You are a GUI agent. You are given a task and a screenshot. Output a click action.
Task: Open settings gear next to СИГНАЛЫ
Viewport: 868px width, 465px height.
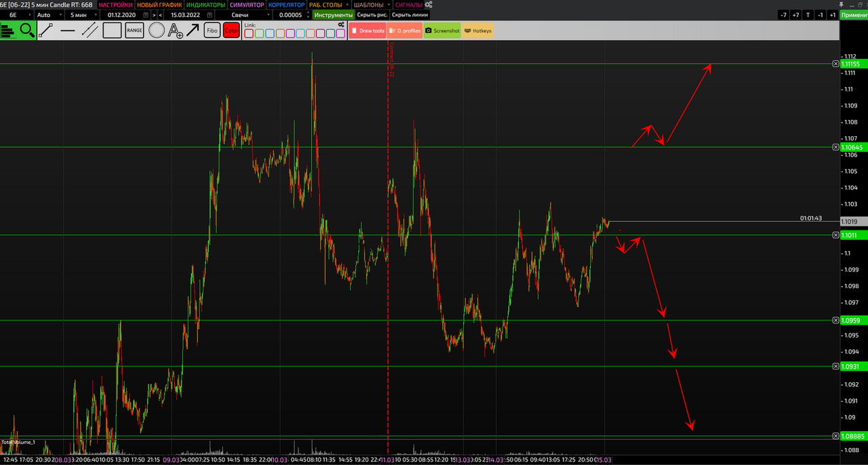(x=429, y=5)
